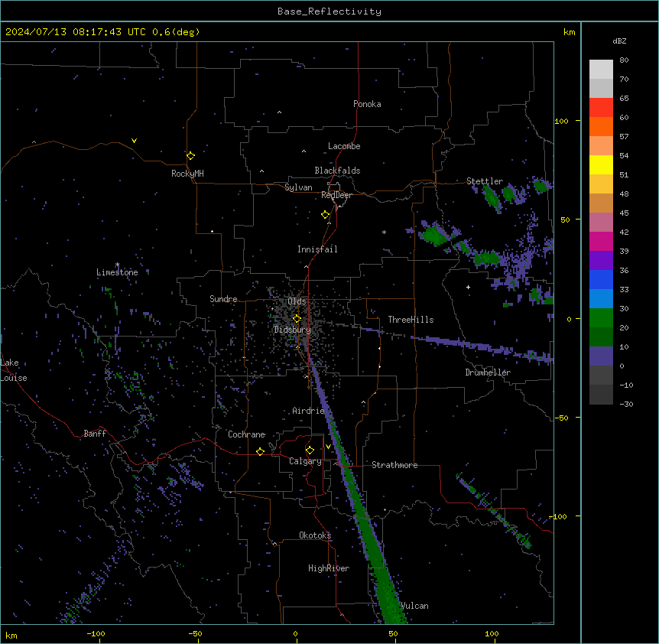Select the blue 33–36 dBZ legend swatch
The image size is (659, 644).
601,279
